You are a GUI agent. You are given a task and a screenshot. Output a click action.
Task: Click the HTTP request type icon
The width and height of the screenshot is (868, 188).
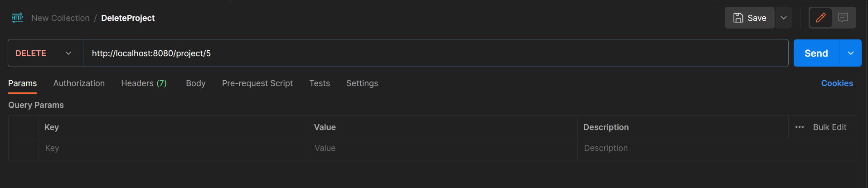(x=17, y=18)
